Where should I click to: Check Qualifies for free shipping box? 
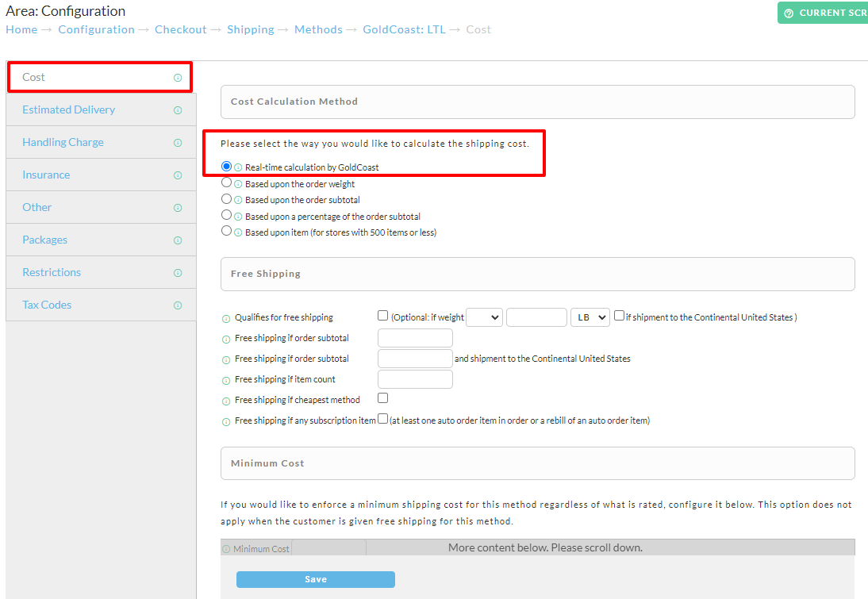pyautogui.click(x=382, y=315)
